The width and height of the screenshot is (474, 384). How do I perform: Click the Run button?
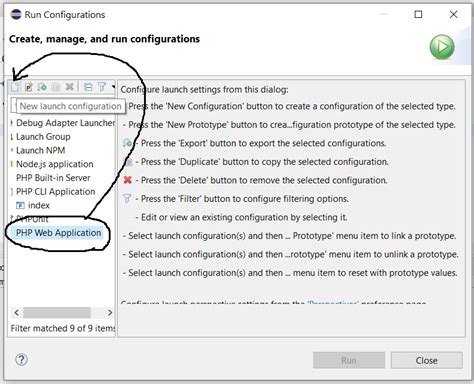349,360
